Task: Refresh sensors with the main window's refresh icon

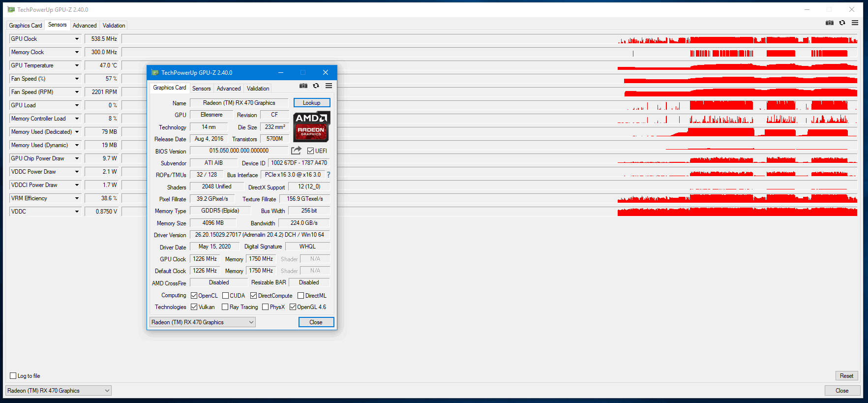Action: click(842, 23)
